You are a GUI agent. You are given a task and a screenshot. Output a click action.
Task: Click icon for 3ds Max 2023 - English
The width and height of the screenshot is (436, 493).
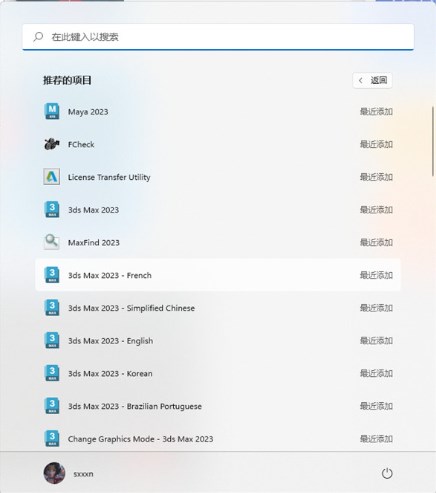[x=52, y=340]
